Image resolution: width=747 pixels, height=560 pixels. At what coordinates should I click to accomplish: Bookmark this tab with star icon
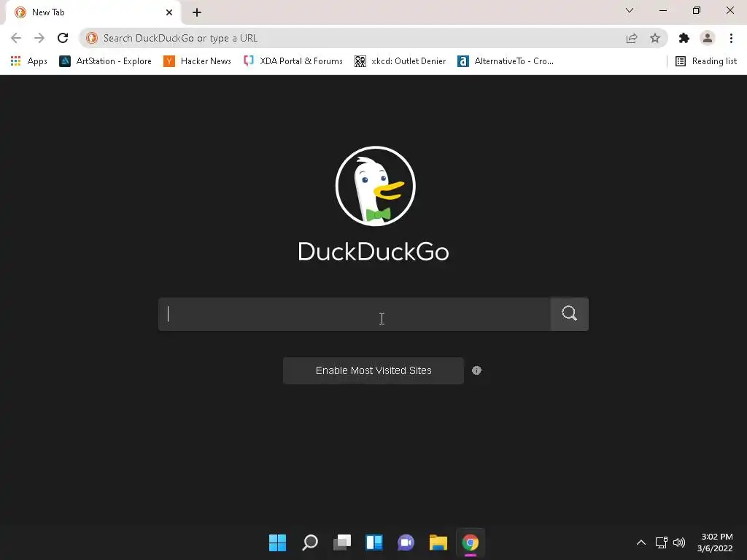point(655,38)
